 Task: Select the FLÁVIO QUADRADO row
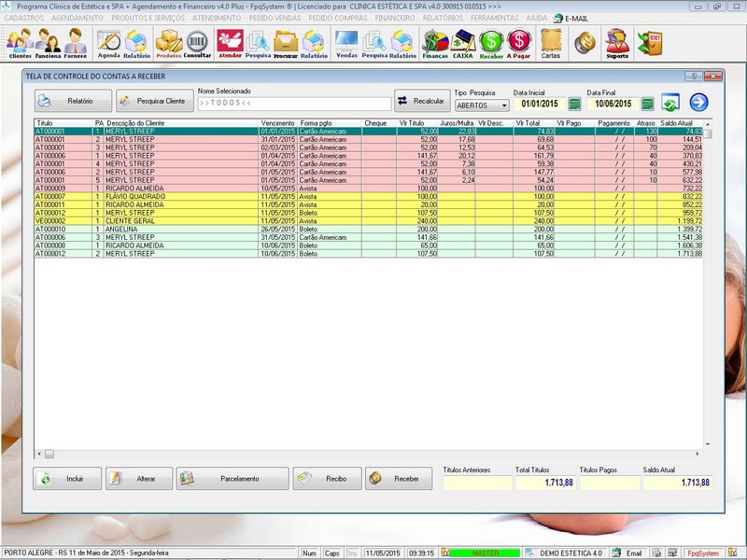tap(368, 196)
